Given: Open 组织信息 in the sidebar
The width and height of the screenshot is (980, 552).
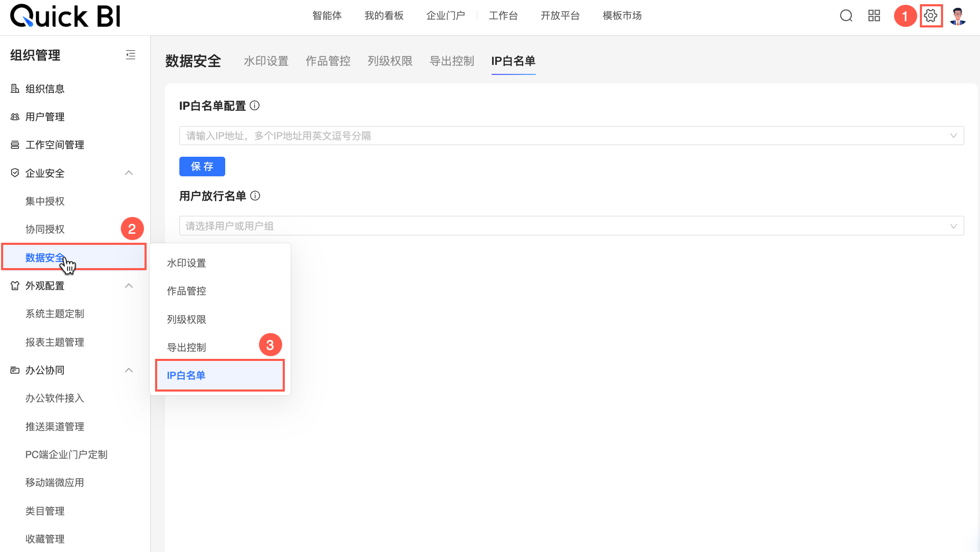Looking at the screenshot, I should pos(45,89).
